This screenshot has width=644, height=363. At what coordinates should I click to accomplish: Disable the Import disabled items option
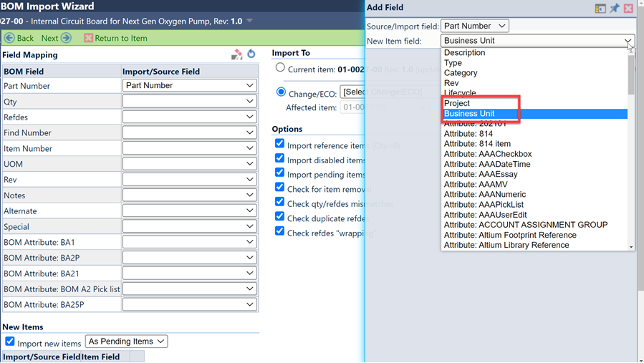[x=279, y=159]
